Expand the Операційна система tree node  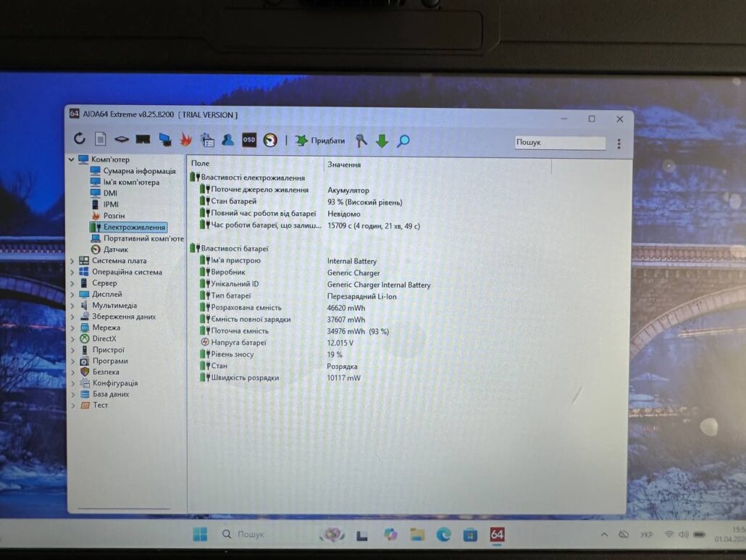[x=72, y=272]
